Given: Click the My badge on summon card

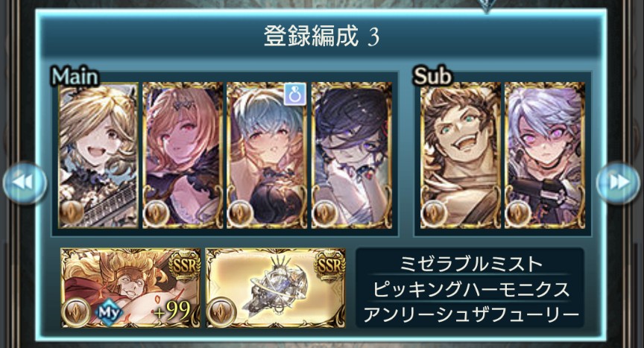Looking at the screenshot, I should [109, 313].
